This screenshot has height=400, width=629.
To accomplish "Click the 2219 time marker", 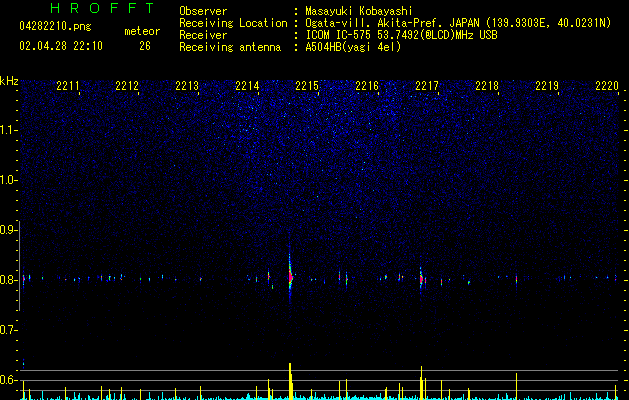I will tap(547, 86).
